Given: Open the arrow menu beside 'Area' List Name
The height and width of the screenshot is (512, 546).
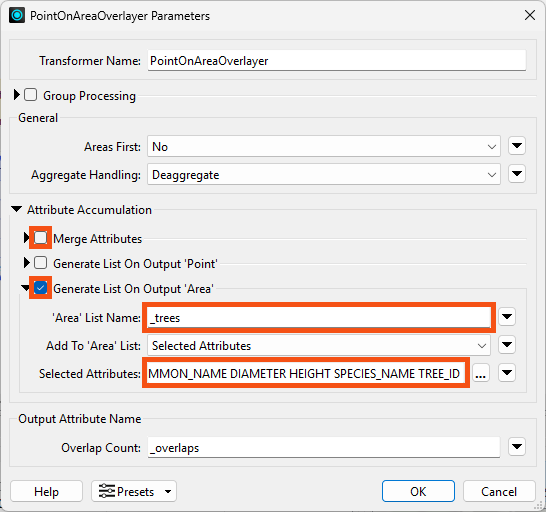Looking at the screenshot, I should (x=507, y=317).
